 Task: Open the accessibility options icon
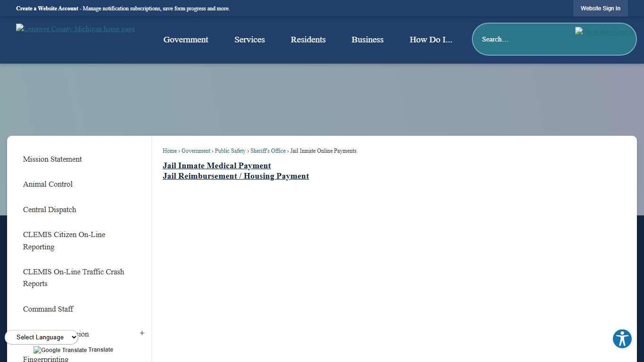[622, 338]
